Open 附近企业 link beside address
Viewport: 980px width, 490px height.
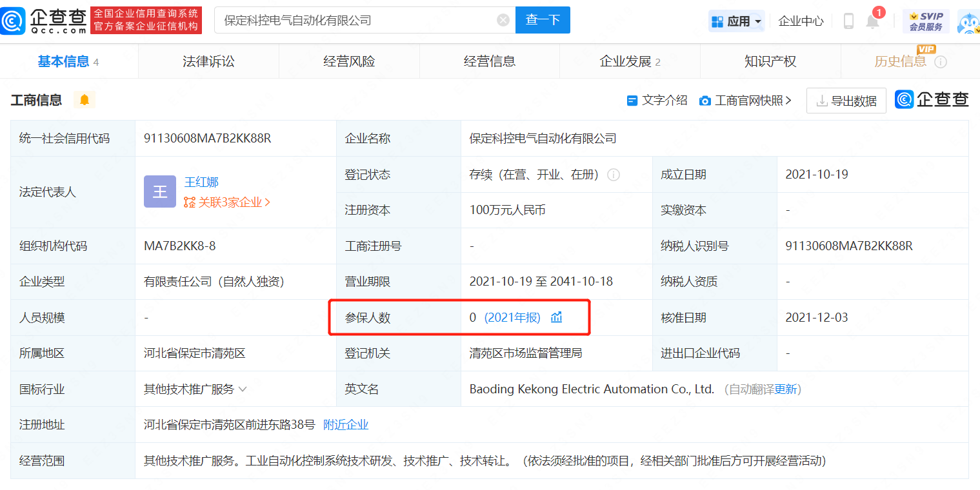click(346, 425)
